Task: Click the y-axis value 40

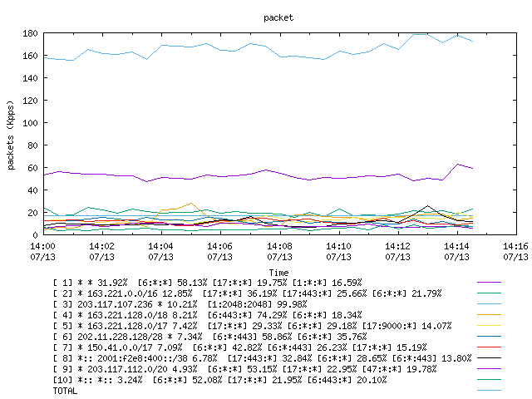Action: pyautogui.click(x=32, y=190)
